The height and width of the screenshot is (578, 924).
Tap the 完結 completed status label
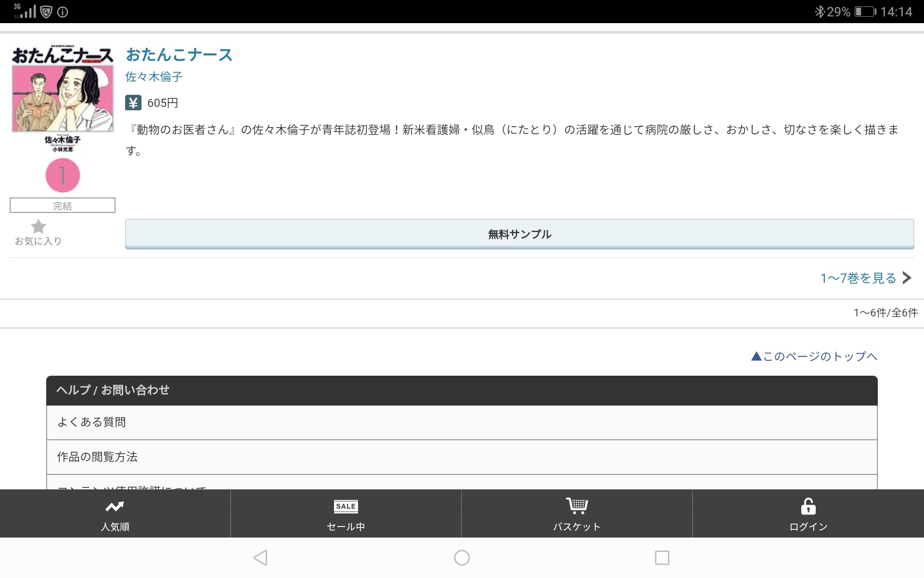point(63,206)
